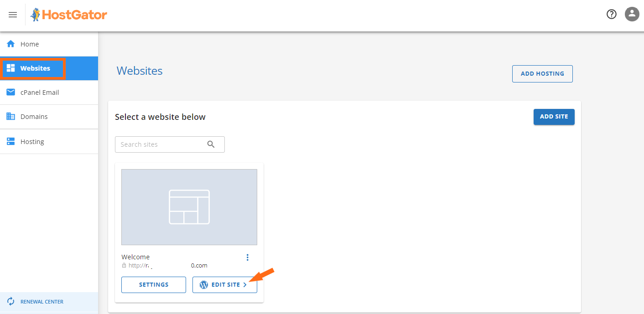Open the help icon in top bar
Viewport: 644px width, 314px height.
tap(611, 14)
